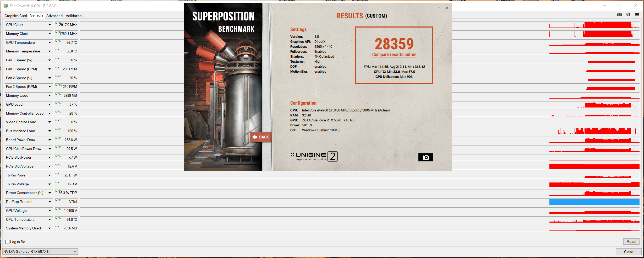Open the Power Consumption (%) dropdown
Viewport: 644px width, 258px height.
click(50, 193)
